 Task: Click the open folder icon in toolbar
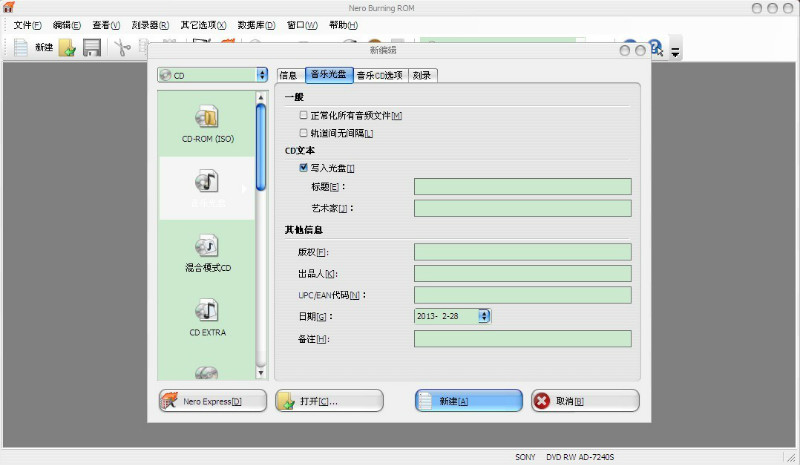click(x=67, y=47)
